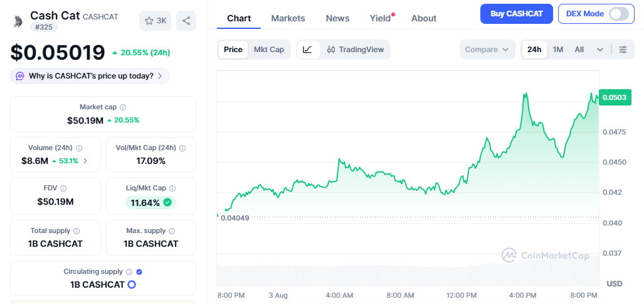Switch to TradingView candlestick chart
This screenshot has height=304, width=644.
tap(356, 50)
